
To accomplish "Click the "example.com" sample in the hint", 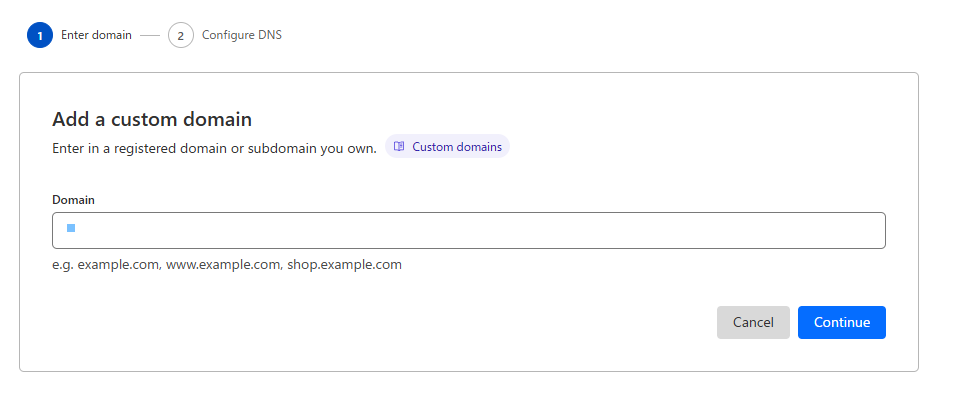I will 119,265.
